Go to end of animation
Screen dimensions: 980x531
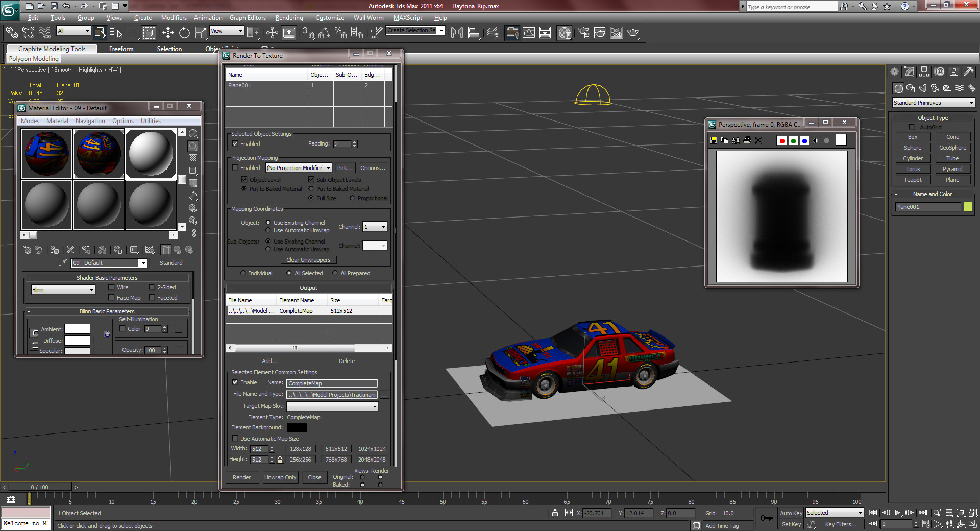point(922,513)
